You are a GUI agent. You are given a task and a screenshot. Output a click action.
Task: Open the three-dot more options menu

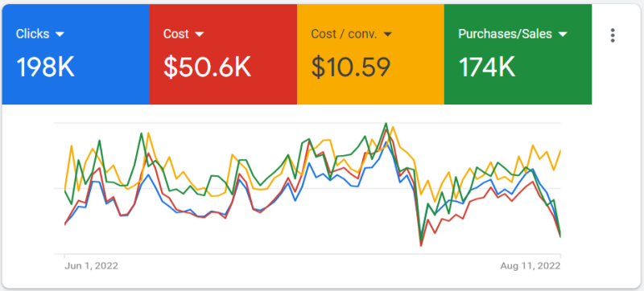point(613,35)
